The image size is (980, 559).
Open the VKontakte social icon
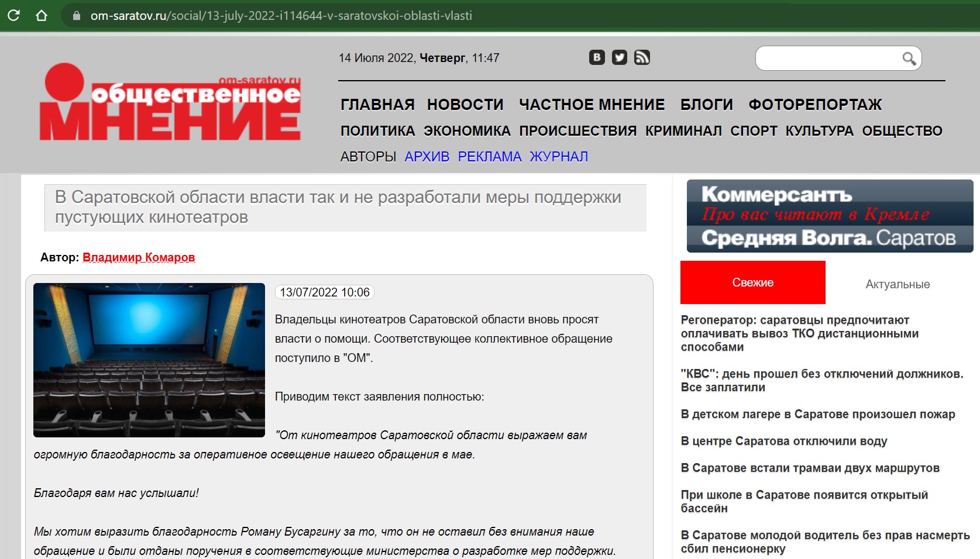point(596,57)
